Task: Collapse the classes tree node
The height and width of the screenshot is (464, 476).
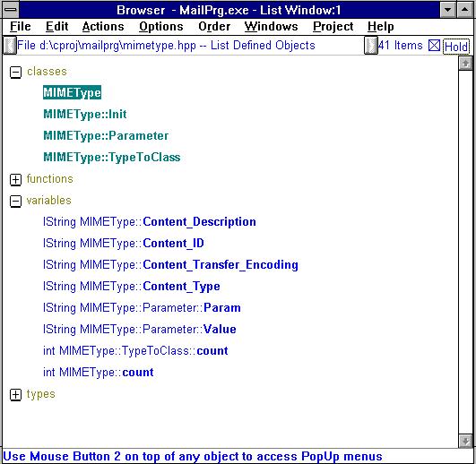Action: [x=15, y=73]
